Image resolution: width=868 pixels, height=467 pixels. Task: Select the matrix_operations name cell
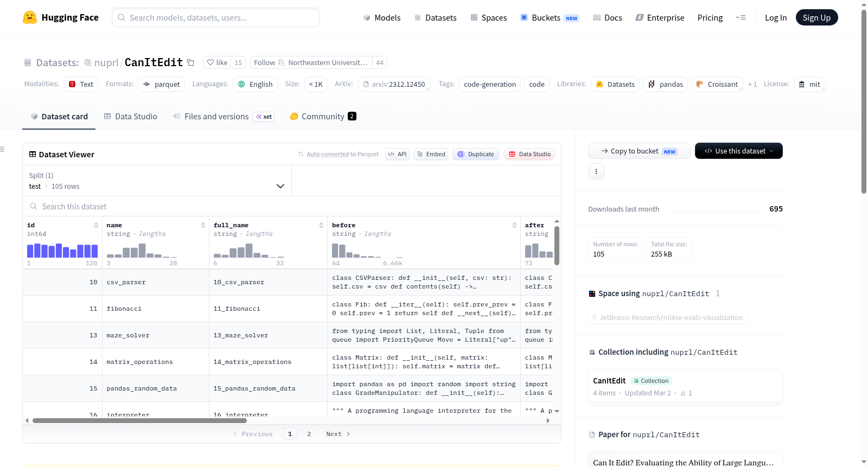(x=156, y=362)
